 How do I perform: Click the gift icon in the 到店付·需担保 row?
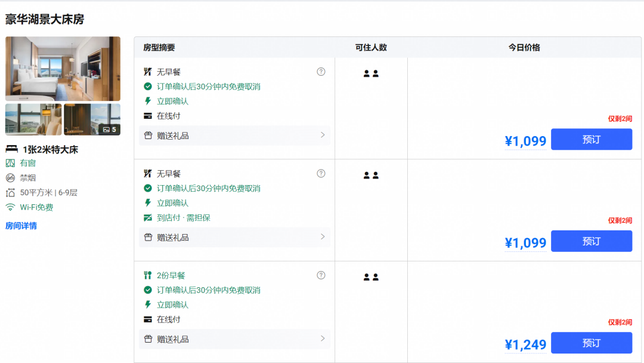pyautogui.click(x=148, y=237)
